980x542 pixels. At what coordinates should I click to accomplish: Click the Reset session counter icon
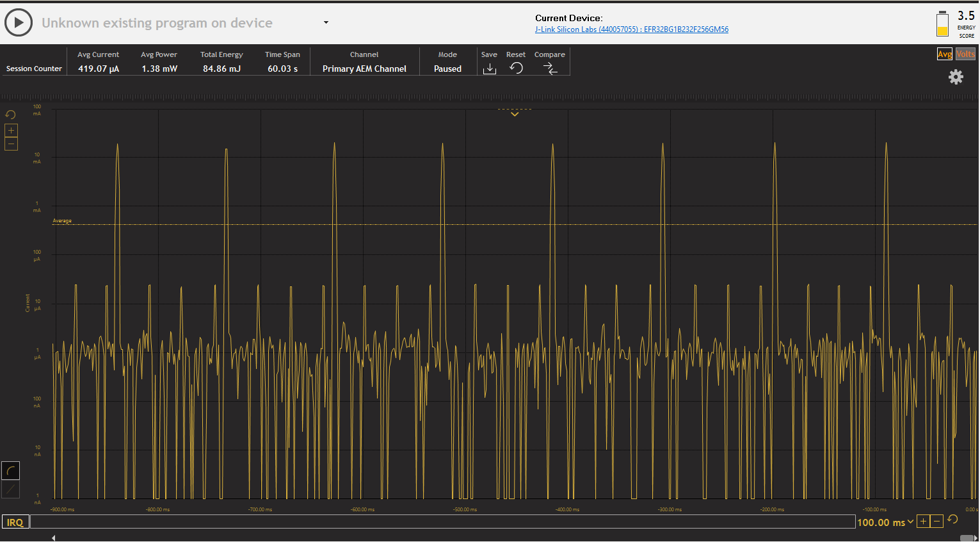(515, 67)
